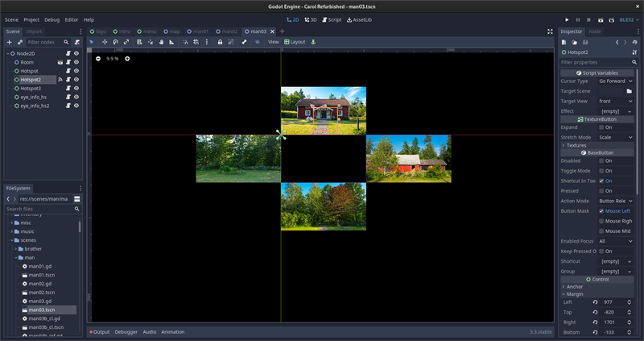This screenshot has width=644, height=341.
Task: Enable the Disabled checkbox
Action: [x=601, y=161]
